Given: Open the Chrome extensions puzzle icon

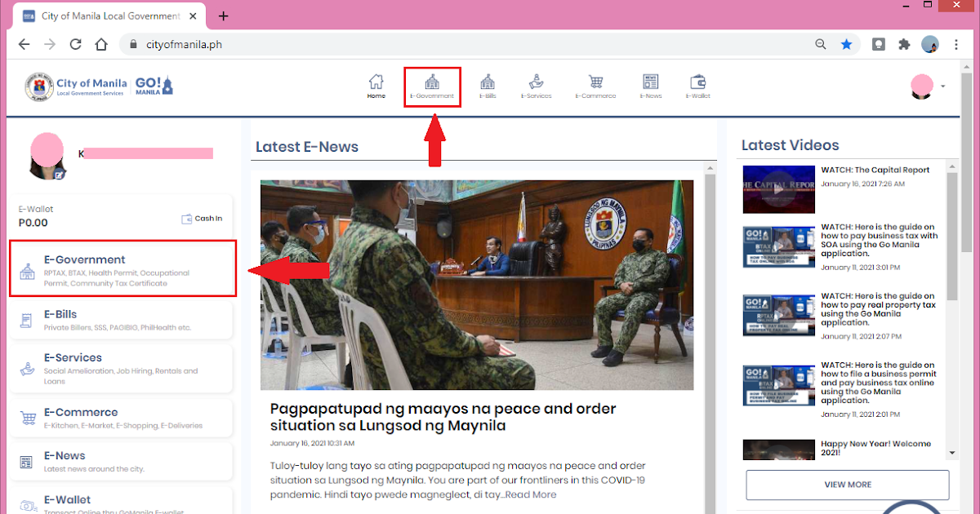Looking at the screenshot, I should [x=904, y=43].
